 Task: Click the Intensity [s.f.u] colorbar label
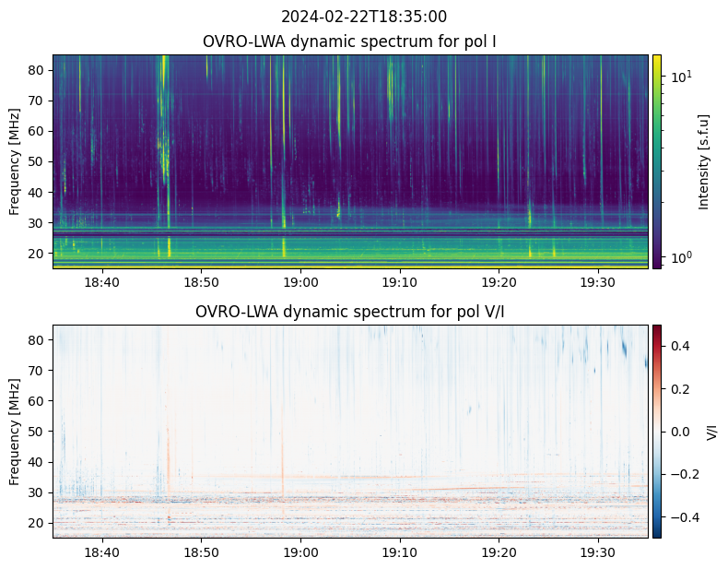tap(705, 161)
